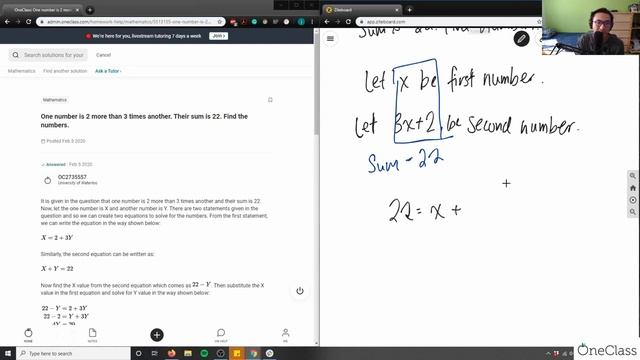Viewport: 640px width, 360px height.
Task: Open the Windows Start menu
Action: pos(8,353)
